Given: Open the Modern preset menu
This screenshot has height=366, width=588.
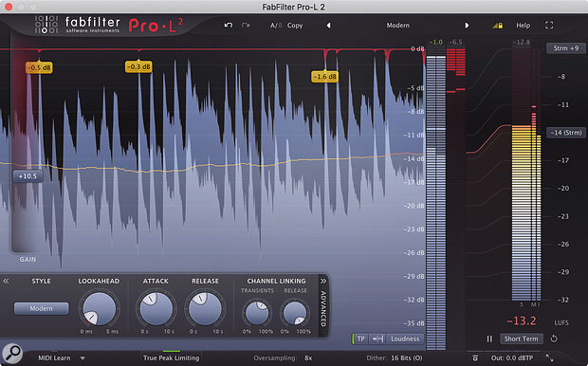Looking at the screenshot, I should [x=398, y=25].
